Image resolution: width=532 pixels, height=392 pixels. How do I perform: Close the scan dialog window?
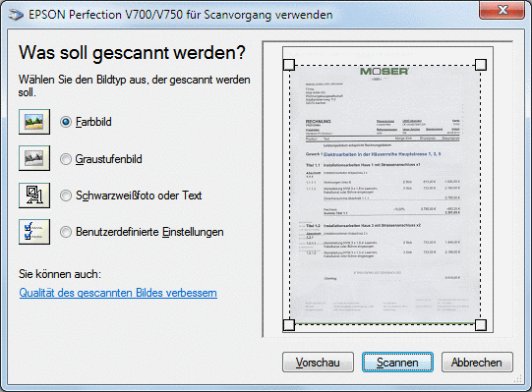tap(502, 10)
